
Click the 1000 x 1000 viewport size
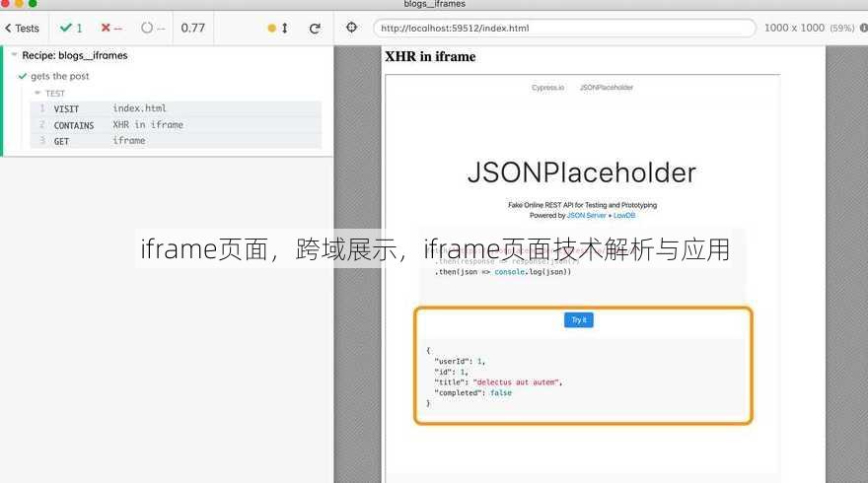[794, 28]
